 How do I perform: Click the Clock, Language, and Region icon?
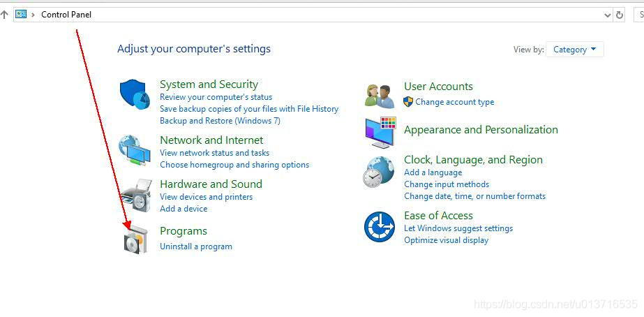(379, 172)
